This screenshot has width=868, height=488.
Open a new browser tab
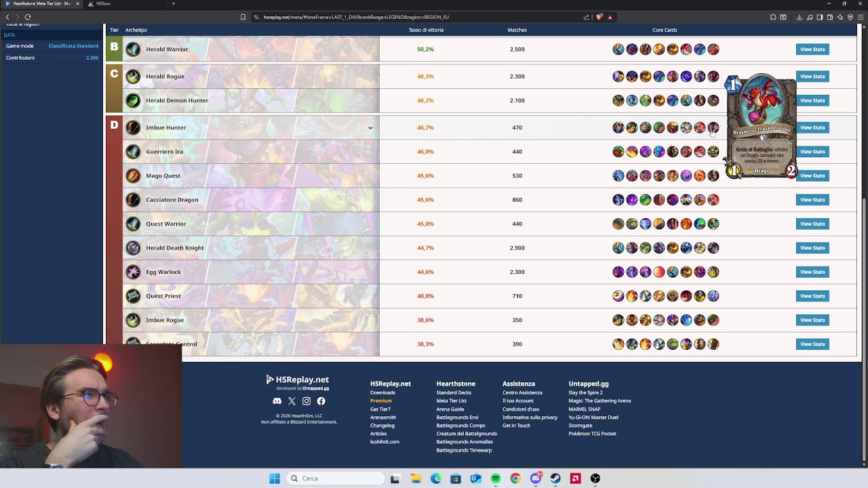[x=173, y=3]
